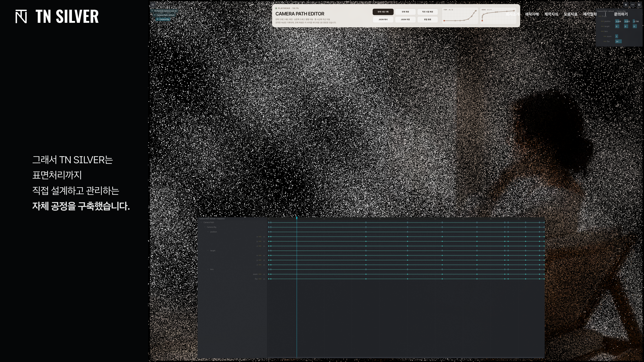Open the three-dots menu icon at top-right
The width and height of the screenshot is (644, 362).
pos(632,5)
